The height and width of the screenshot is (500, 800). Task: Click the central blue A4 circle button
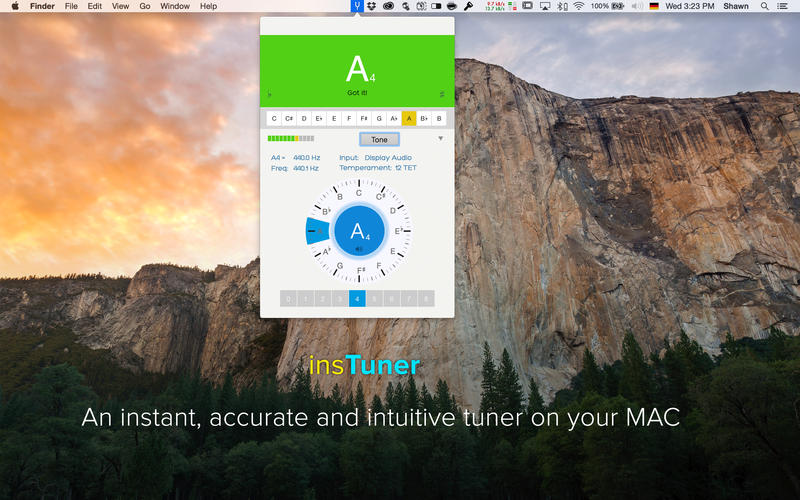359,231
